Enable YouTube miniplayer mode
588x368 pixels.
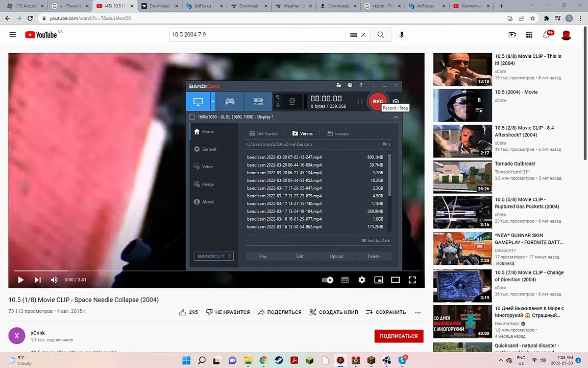(x=379, y=280)
